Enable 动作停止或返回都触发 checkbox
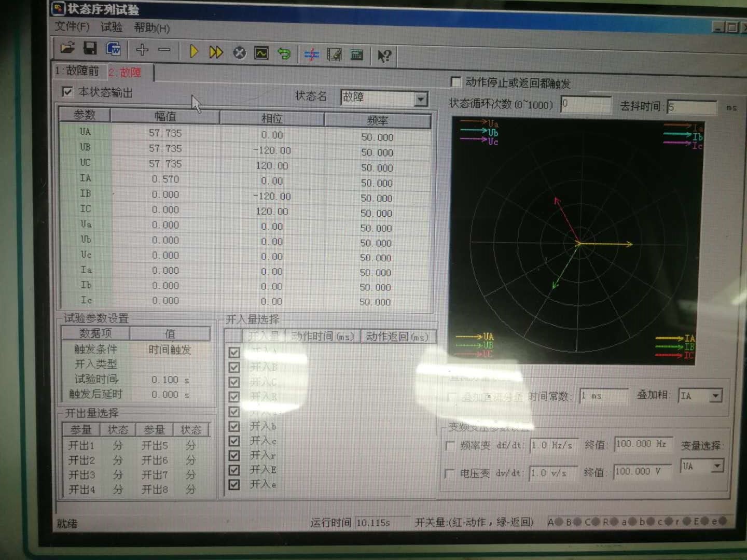 pyautogui.click(x=455, y=82)
